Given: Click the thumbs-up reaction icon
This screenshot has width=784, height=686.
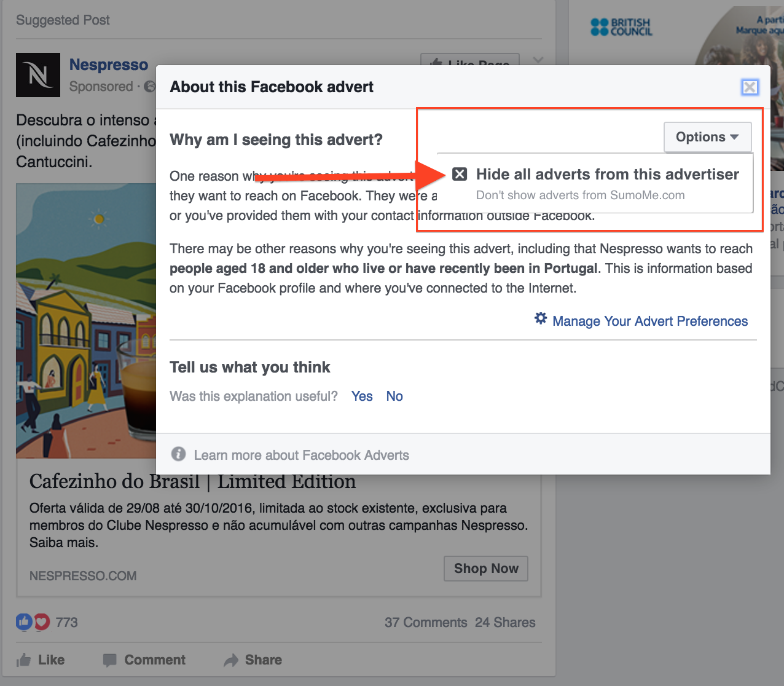Looking at the screenshot, I should coord(23,622).
